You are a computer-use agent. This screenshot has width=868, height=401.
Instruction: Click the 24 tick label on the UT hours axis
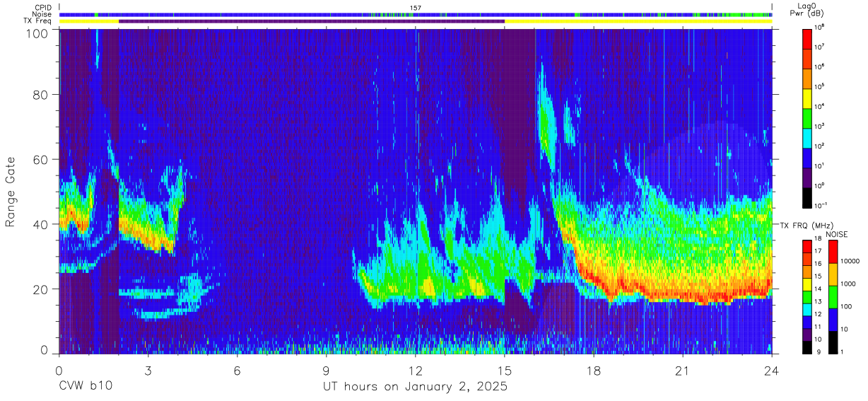772,371
